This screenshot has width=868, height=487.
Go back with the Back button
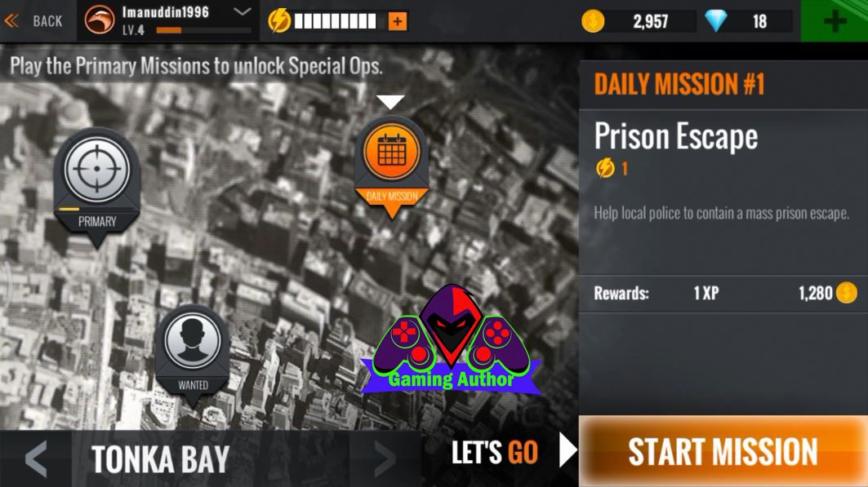[x=33, y=21]
